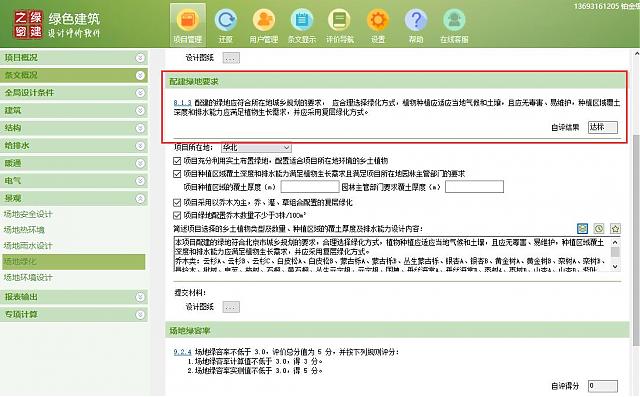The height and width of the screenshot is (397, 640).
Task: Click the blue image icon above description box
Action: (582, 228)
